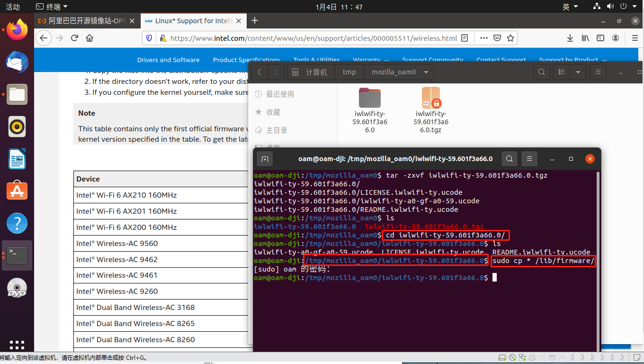Visit the Support Community page
The image size is (644, 364).
pyautogui.click(x=432, y=60)
